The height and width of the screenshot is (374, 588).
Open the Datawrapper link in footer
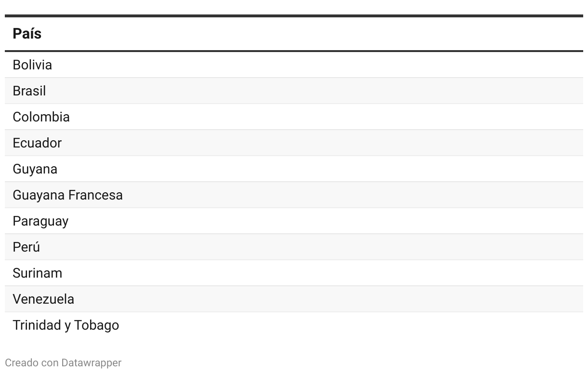[91, 362]
